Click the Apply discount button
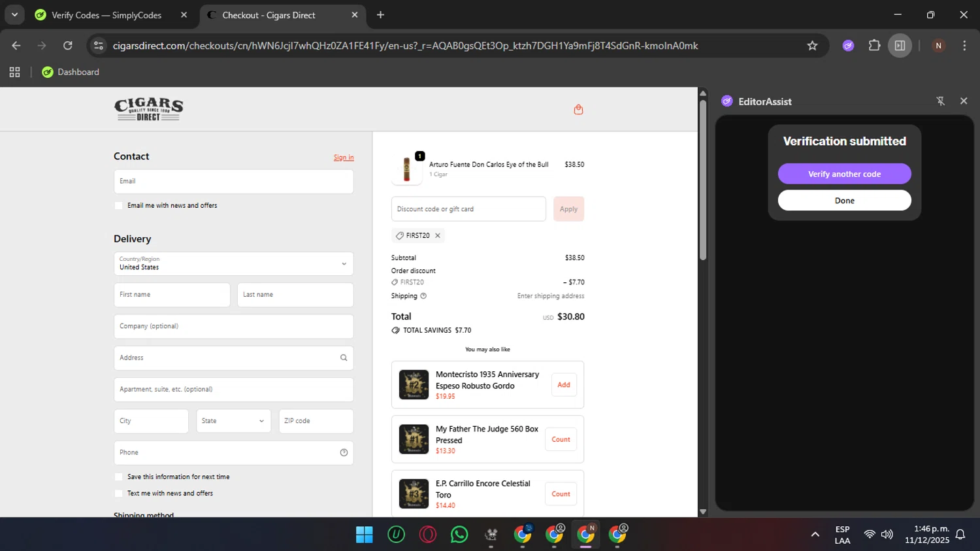This screenshot has height=551, width=980. (568, 209)
